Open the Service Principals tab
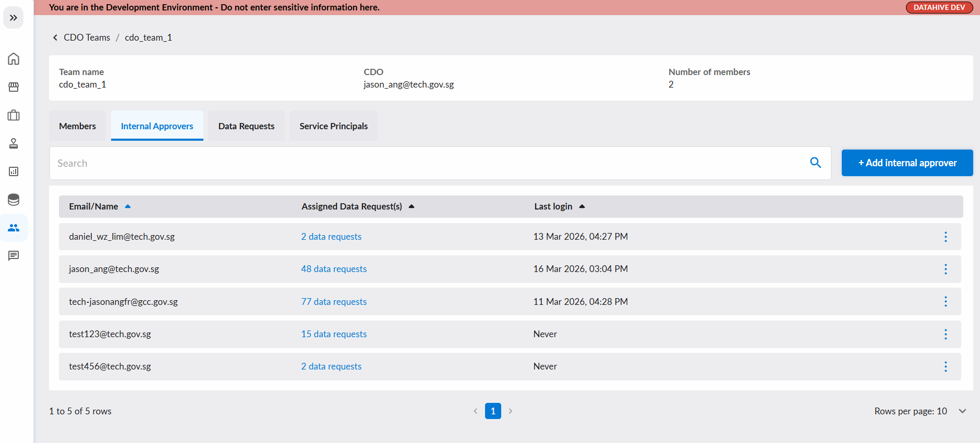Screen dimensions: 980x443 334,126
